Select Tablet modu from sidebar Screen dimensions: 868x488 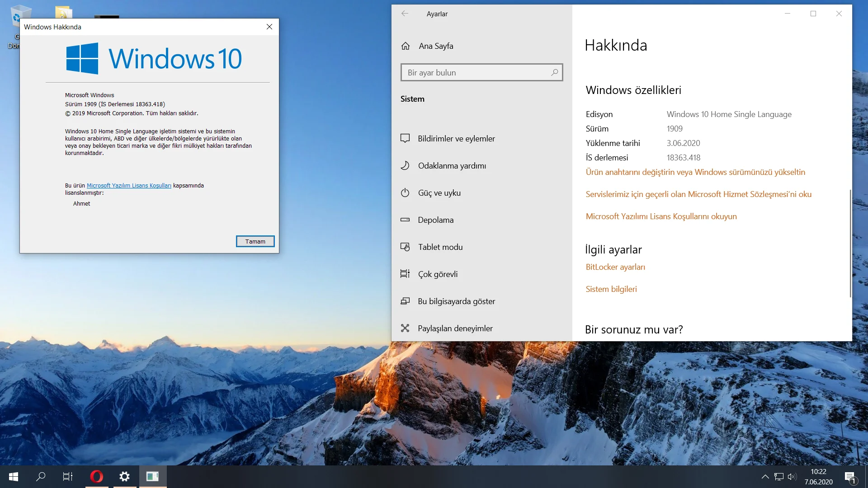pos(440,247)
